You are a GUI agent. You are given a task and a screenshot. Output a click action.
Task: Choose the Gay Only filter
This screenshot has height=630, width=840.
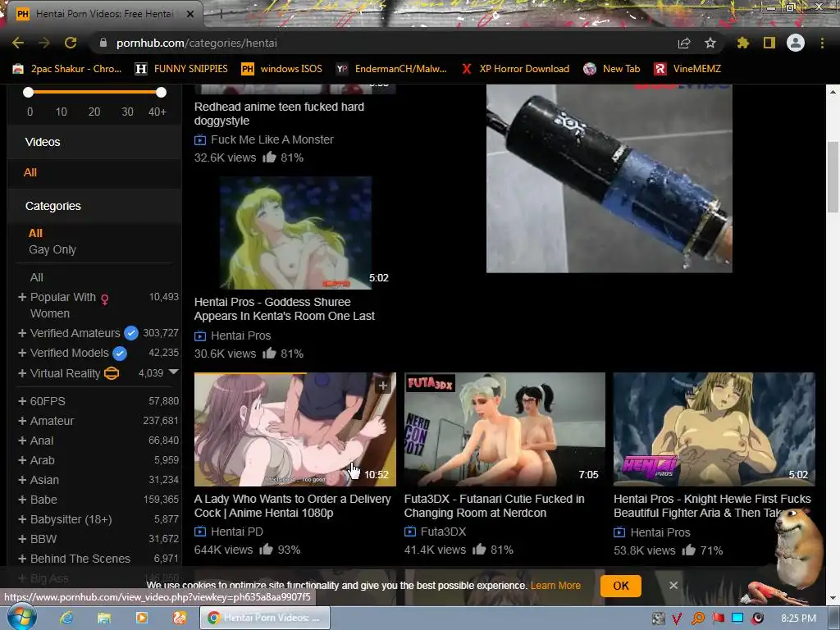click(52, 249)
